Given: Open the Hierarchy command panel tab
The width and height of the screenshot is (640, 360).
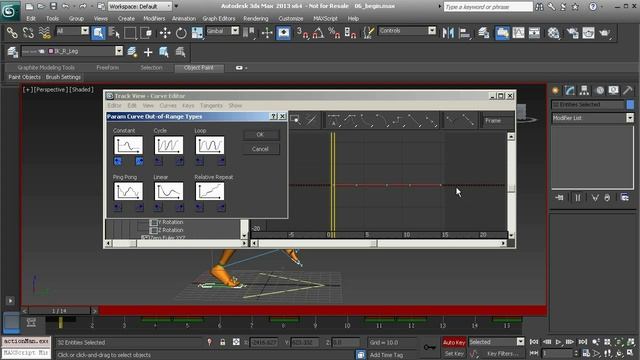Looking at the screenshot, I should [584, 90].
